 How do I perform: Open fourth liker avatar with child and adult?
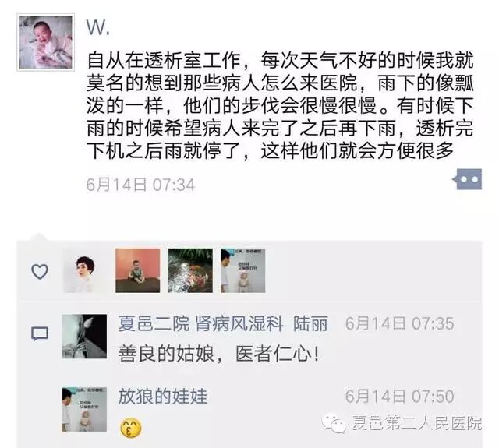click(243, 270)
